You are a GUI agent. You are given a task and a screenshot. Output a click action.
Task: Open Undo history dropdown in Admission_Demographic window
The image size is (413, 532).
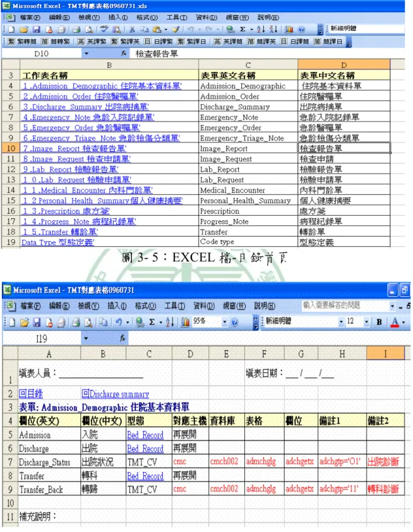[128, 322]
